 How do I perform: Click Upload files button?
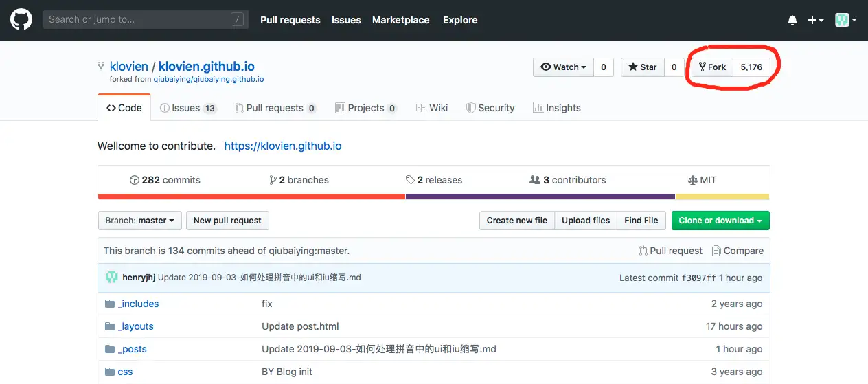point(586,221)
